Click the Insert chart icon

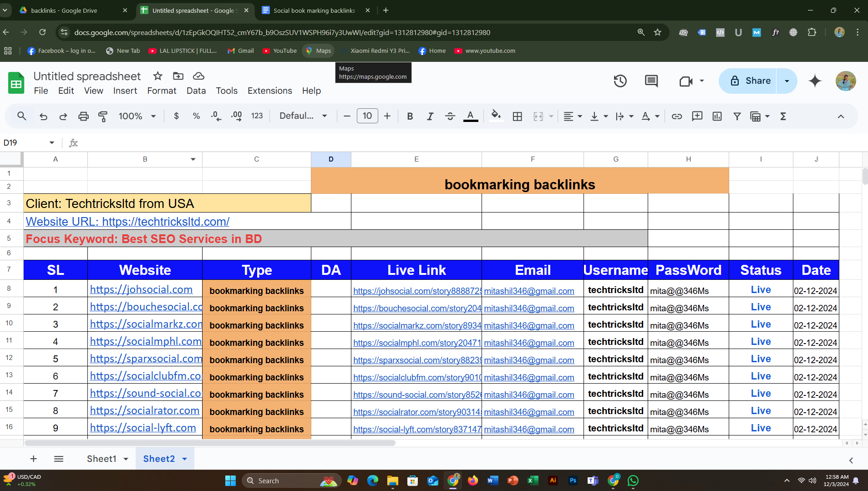tap(717, 116)
